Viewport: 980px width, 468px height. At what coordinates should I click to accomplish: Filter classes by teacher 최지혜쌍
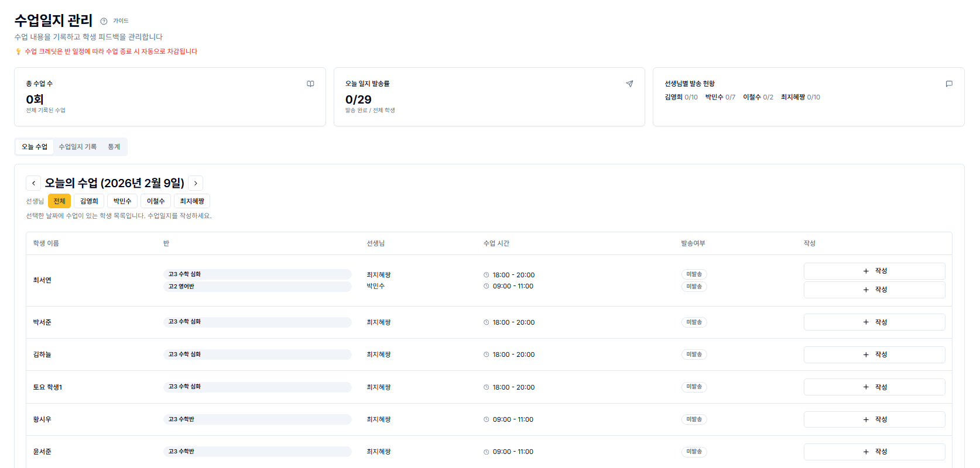(192, 201)
